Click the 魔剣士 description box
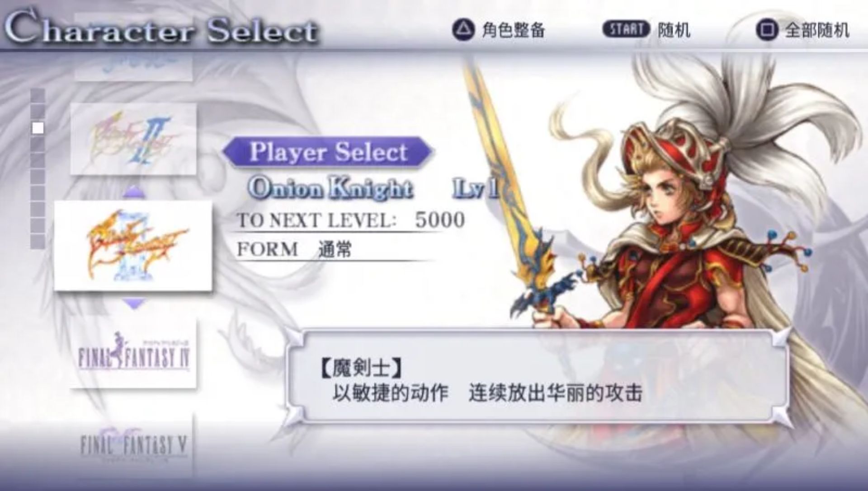The width and height of the screenshot is (868, 491). pos(538,376)
